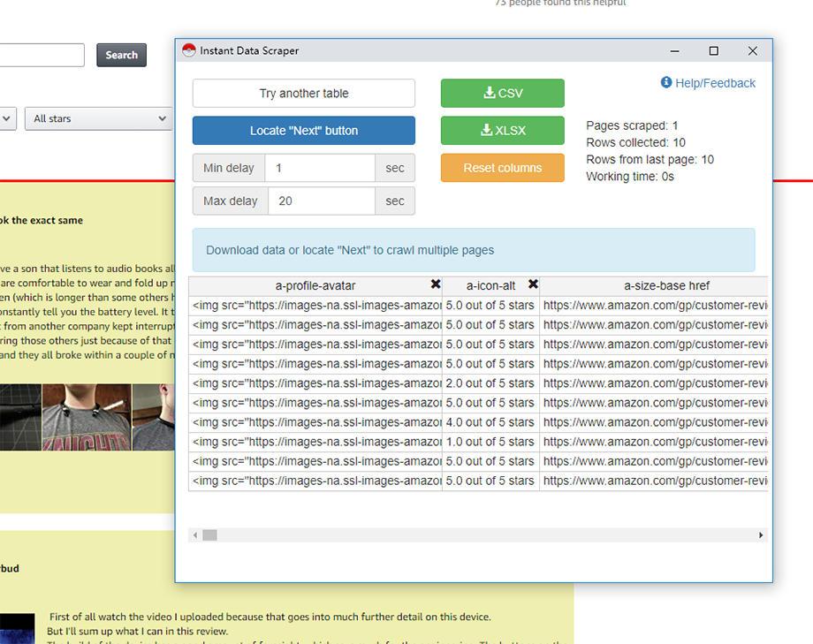Remove the a-profile-avatar column
Viewport: 813px width, 644px height.
436,284
